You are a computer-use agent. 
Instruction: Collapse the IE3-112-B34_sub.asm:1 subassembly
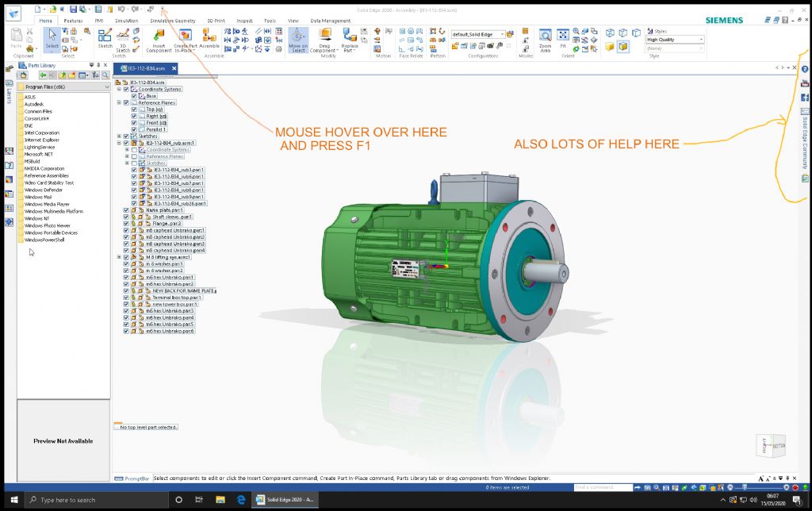coord(119,143)
